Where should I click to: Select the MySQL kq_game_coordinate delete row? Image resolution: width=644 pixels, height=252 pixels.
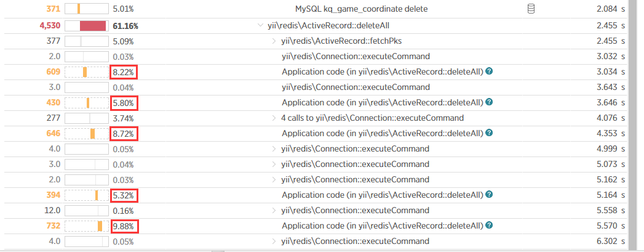[361, 9]
